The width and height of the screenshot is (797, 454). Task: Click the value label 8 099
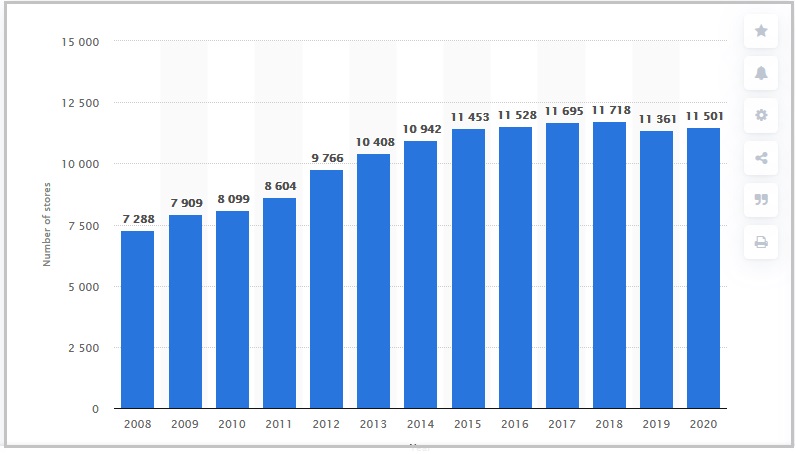pos(233,199)
